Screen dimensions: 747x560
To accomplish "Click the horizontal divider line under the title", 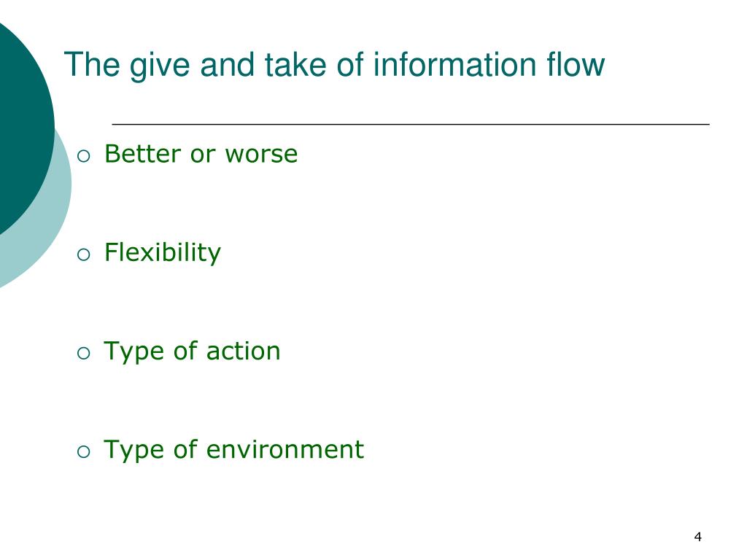I will pos(411,124).
